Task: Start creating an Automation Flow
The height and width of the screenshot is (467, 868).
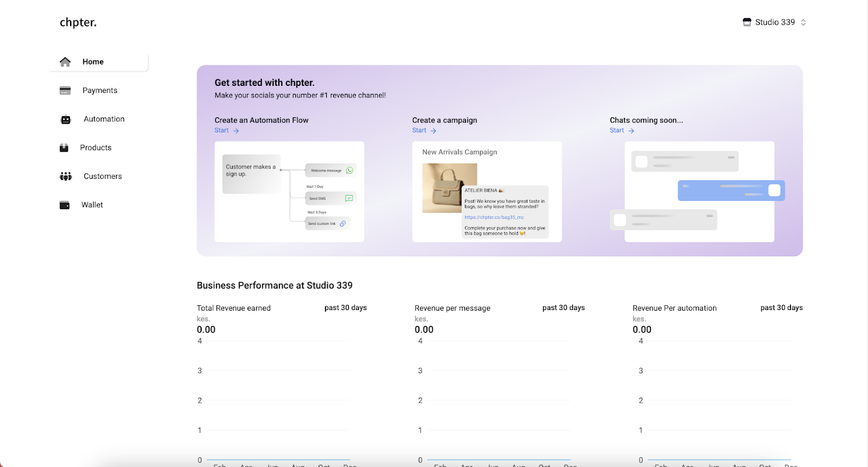Action: coord(227,131)
